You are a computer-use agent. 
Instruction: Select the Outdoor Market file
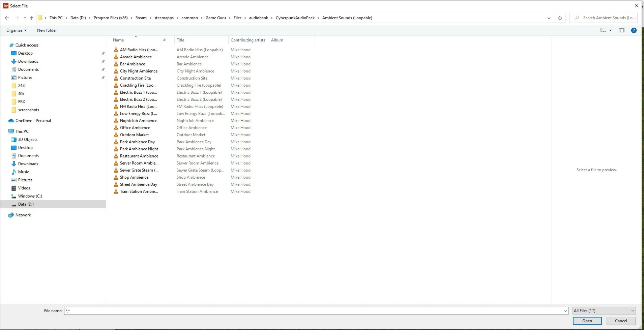click(x=134, y=135)
